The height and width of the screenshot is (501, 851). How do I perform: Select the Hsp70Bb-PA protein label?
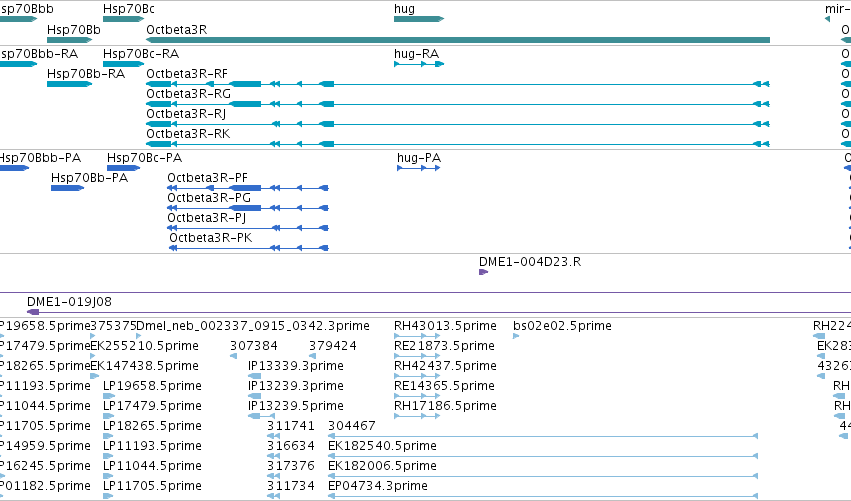(x=89, y=178)
